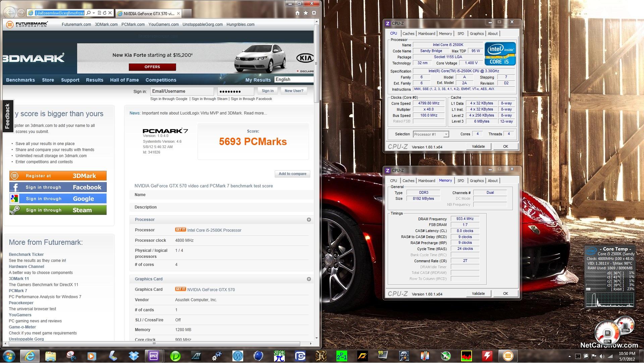Open the English language selector
The height and width of the screenshot is (363, 644).
coord(294,80)
